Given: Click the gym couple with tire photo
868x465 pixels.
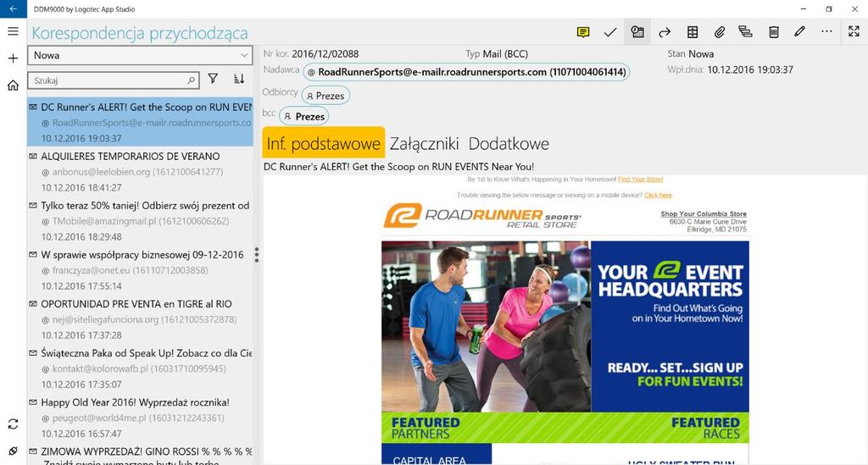Looking at the screenshot, I should 486,326.
